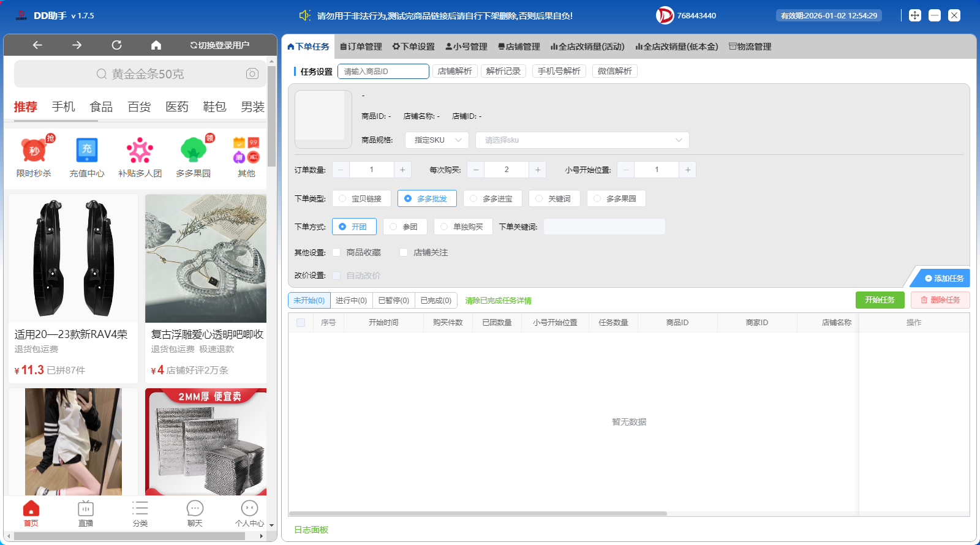Go to browser home page icon
Image resolution: width=980 pixels, height=545 pixels.
point(156,45)
